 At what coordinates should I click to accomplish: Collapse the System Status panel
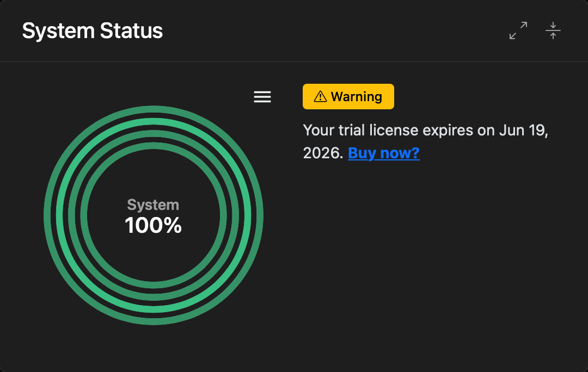coord(553,30)
